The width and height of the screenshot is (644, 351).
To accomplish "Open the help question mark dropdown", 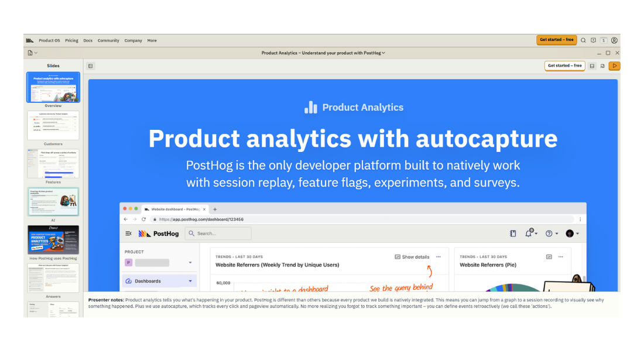I will [x=551, y=233].
